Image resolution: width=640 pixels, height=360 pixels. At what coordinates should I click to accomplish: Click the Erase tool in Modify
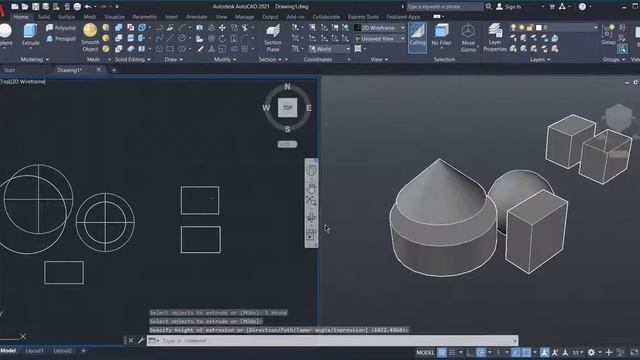(200, 49)
